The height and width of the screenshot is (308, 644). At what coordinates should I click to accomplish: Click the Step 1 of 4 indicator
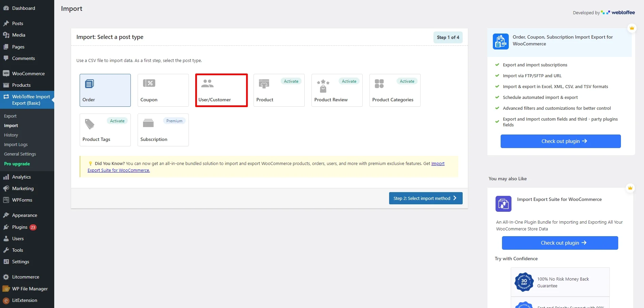point(448,37)
